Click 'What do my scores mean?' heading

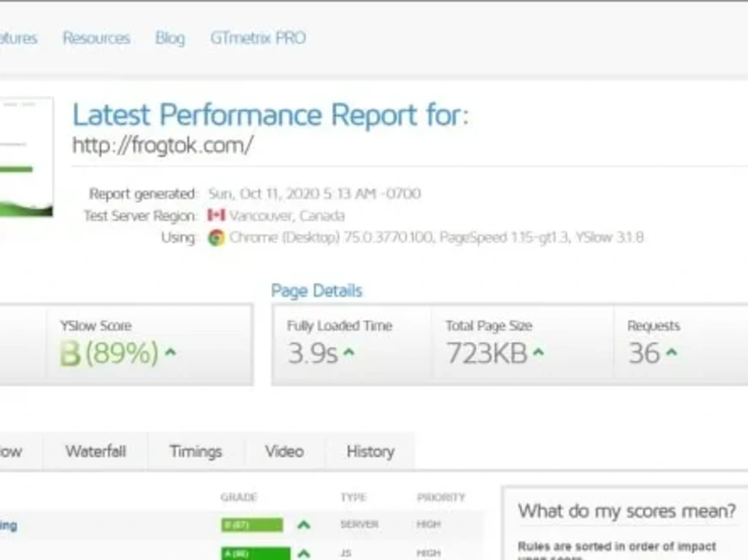click(x=627, y=511)
